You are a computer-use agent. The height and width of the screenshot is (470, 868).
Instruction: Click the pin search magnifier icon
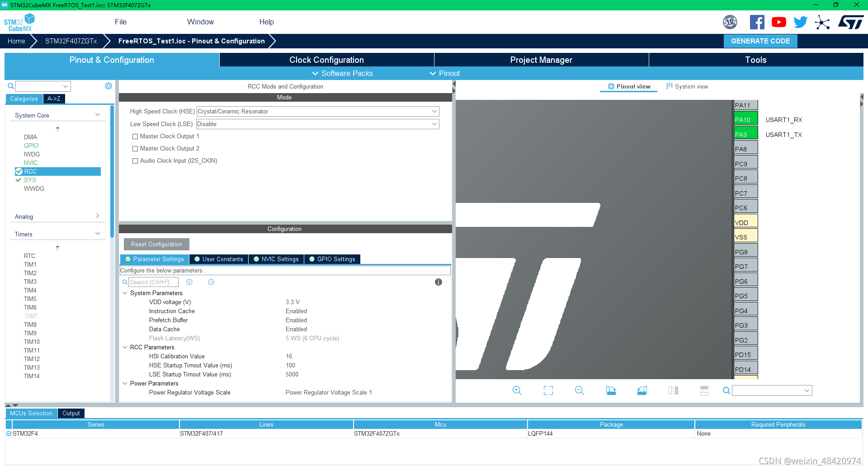[726, 390]
